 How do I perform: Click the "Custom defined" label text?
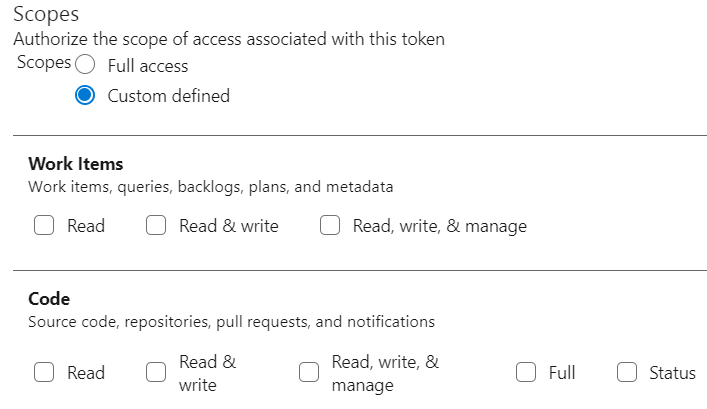[x=168, y=96]
